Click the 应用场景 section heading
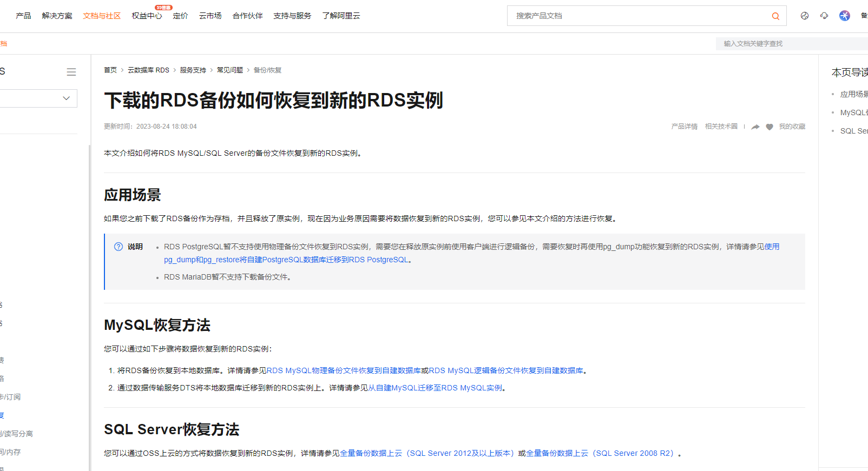Screen dimensions: 868x471 [133, 195]
